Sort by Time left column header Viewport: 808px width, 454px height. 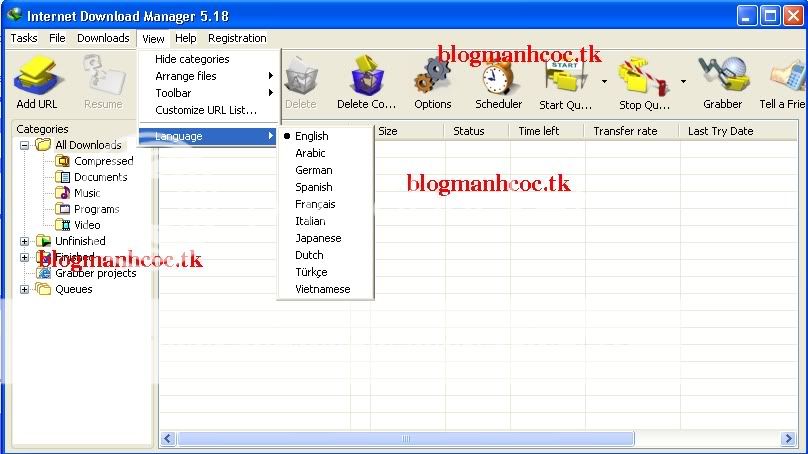coord(546,131)
